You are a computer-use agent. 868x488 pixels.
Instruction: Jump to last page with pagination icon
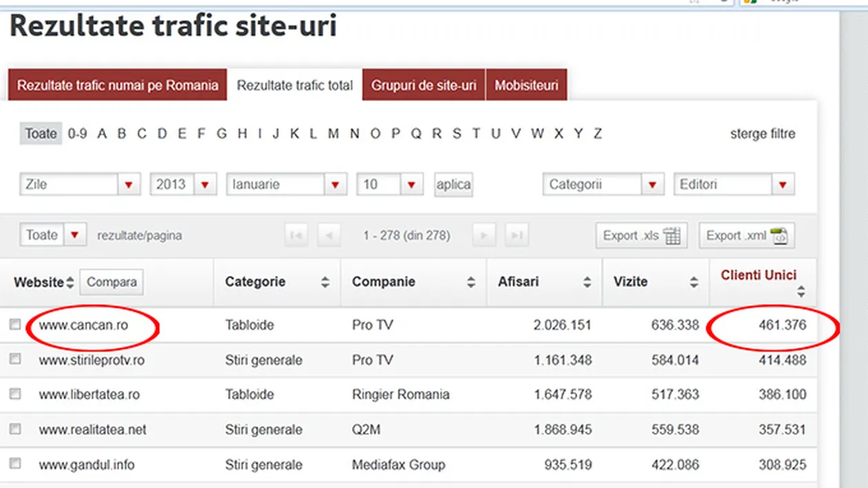click(x=516, y=235)
